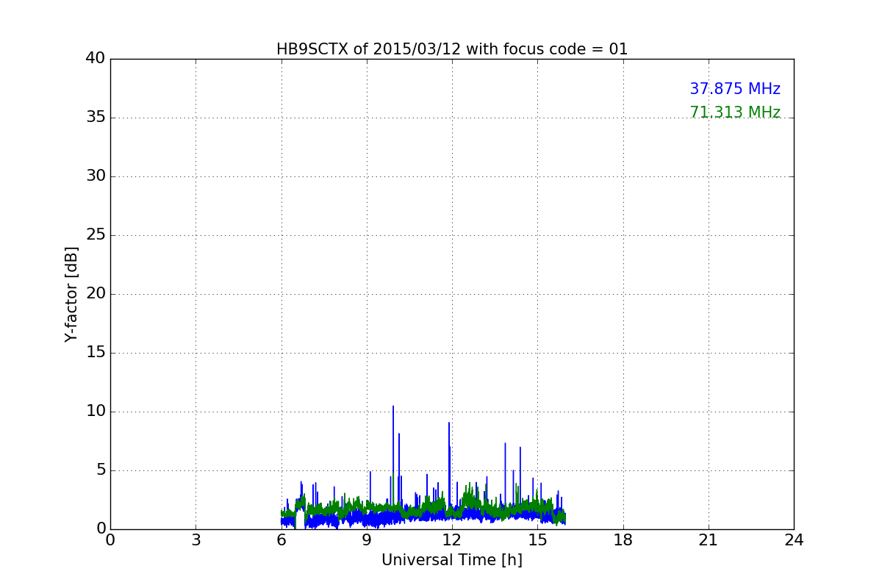
Task: Click the y-axis tick label '40'
Action: (96, 59)
